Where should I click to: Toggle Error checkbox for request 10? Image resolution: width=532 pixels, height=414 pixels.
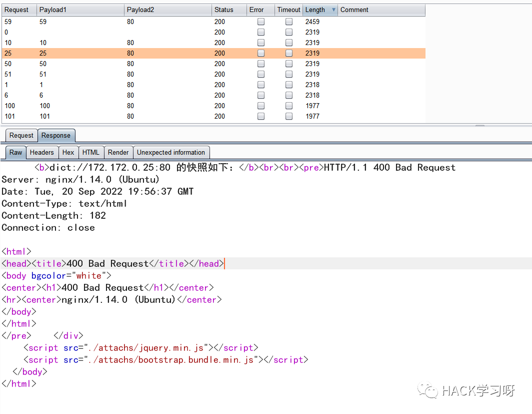pos(261,43)
